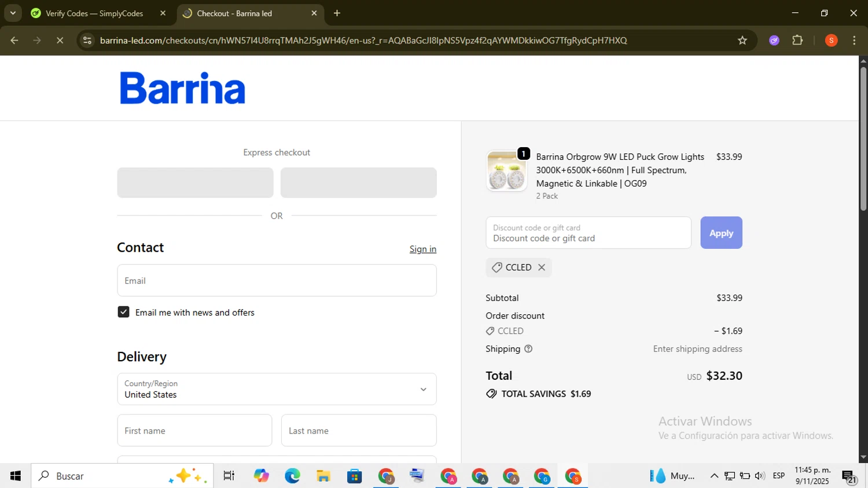Close the Verify Codes SimplyCodes tab
The width and height of the screenshot is (868, 488).
point(163,13)
